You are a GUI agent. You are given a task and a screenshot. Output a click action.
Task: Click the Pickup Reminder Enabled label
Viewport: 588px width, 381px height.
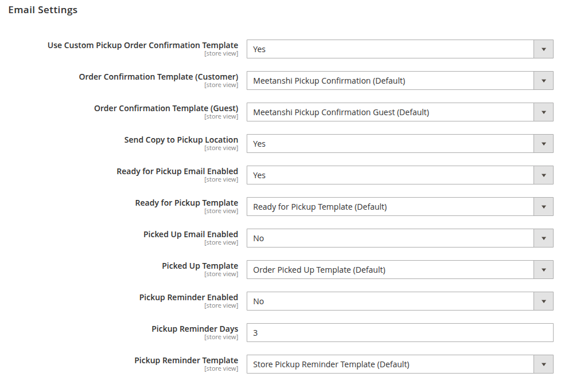pyautogui.click(x=189, y=297)
